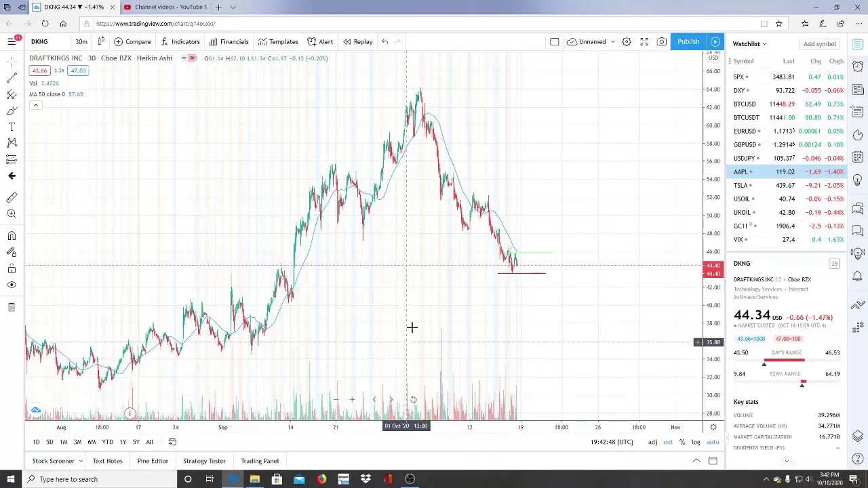Click the play stream button next to Publish
The image size is (868, 488).
715,41
